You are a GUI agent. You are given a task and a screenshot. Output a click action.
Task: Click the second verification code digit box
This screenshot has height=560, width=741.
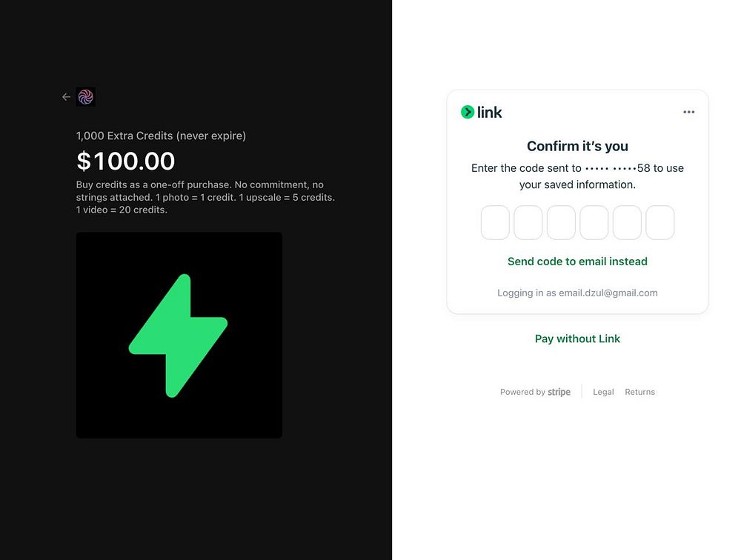528,223
